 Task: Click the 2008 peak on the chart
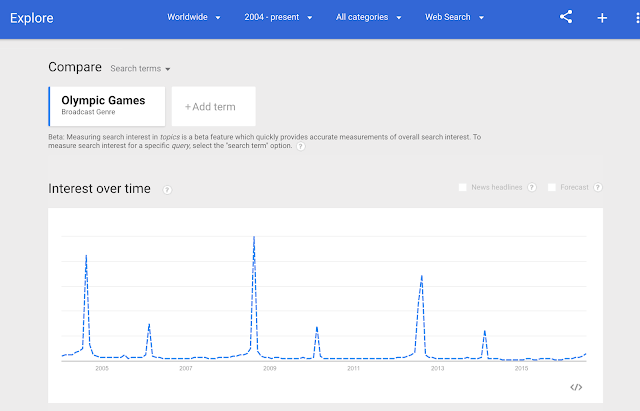click(254, 237)
